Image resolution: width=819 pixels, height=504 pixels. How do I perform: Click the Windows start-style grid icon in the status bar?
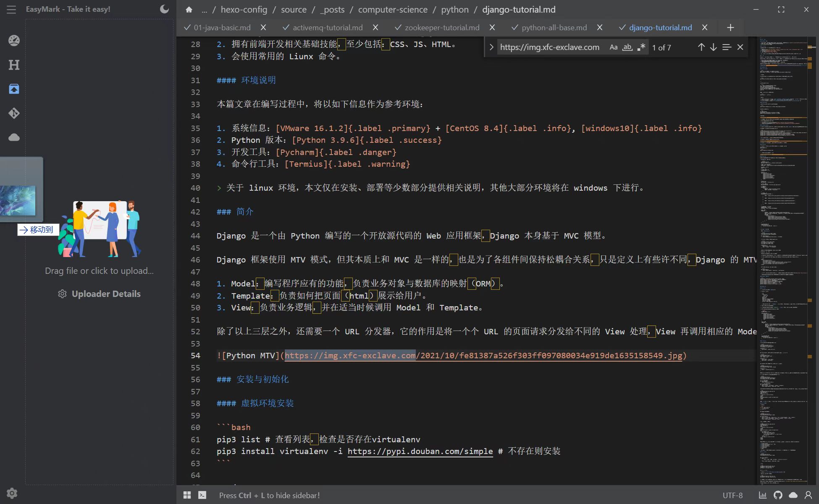pyautogui.click(x=187, y=495)
